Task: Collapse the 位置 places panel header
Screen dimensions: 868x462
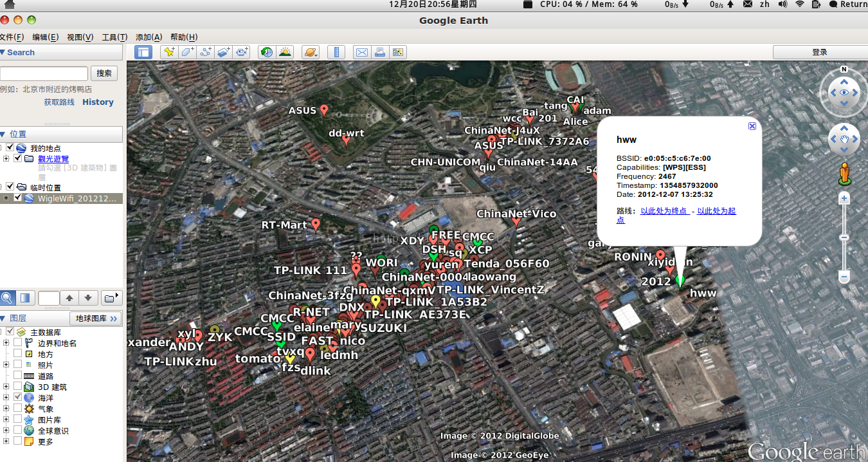Action: [61, 134]
